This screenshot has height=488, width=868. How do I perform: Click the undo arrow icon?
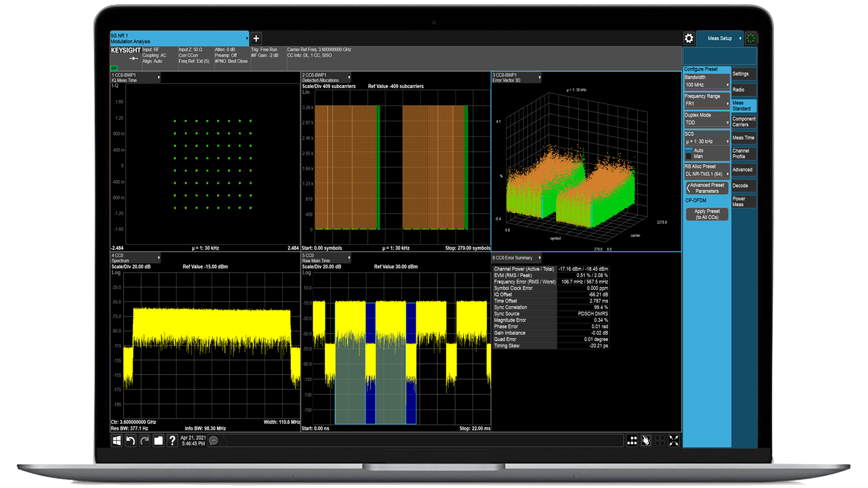click(x=130, y=441)
